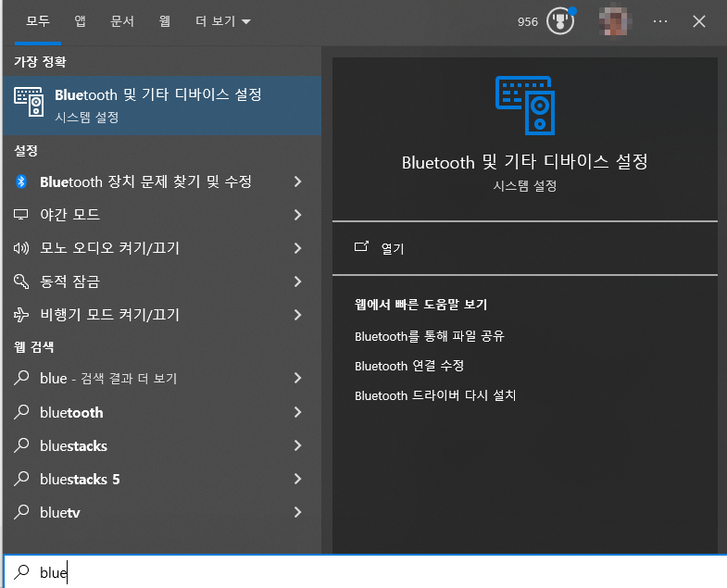Click search icon beside bluetv

click(21, 512)
